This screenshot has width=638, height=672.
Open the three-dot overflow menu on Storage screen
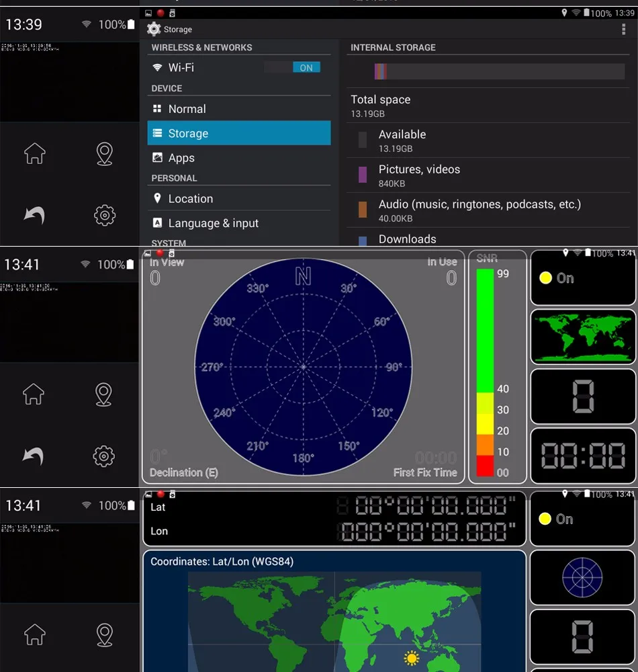coord(623,29)
